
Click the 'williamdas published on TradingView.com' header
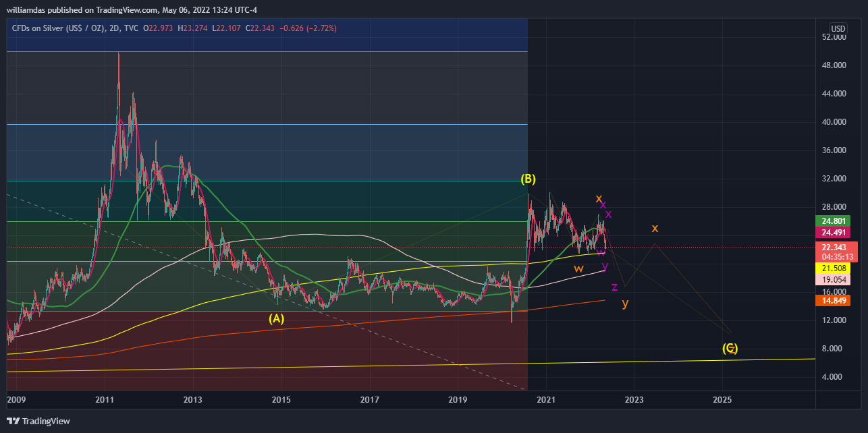pos(82,9)
